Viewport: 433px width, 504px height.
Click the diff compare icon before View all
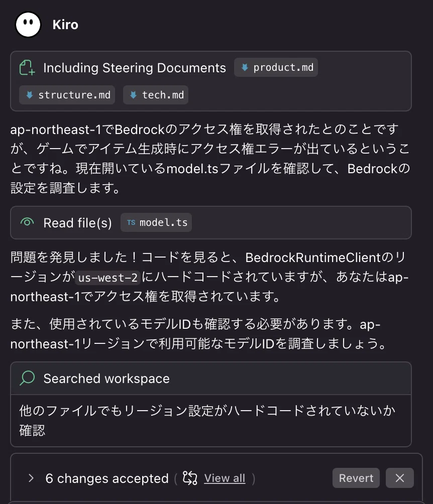[x=190, y=478]
